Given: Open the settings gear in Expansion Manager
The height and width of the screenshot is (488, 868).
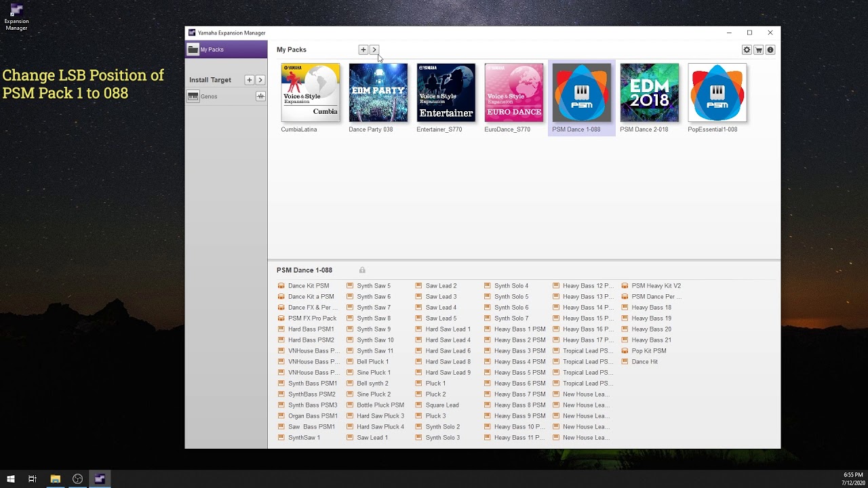Looking at the screenshot, I should click(747, 49).
